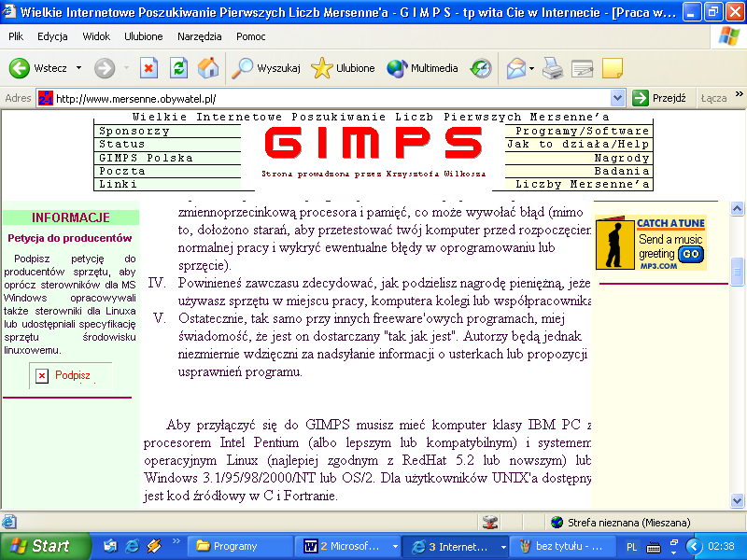Open the Ulubione menu in menu bar

tap(144, 36)
